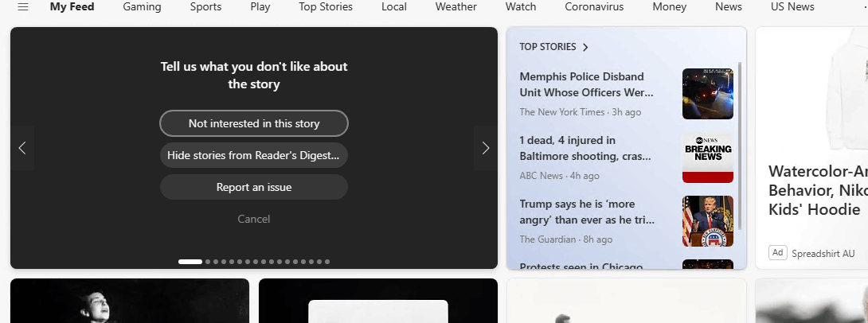Image resolution: width=868 pixels, height=323 pixels.
Task: Click ABC News source label
Action: pyautogui.click(x=541, y=176)
